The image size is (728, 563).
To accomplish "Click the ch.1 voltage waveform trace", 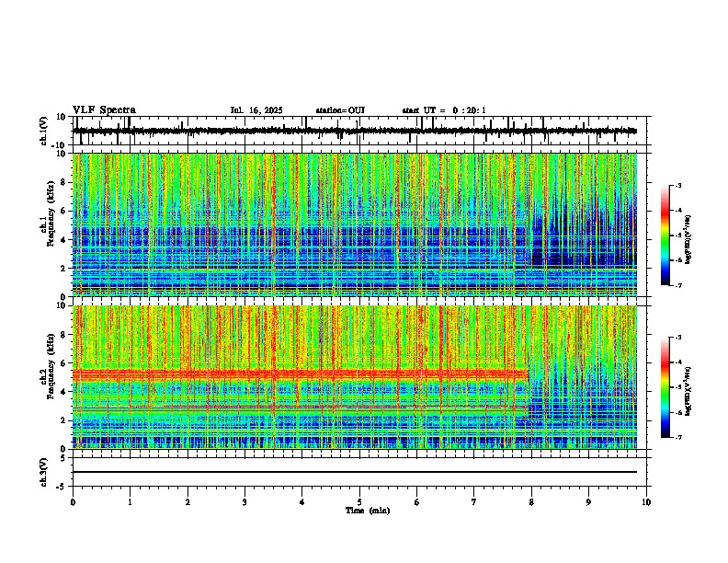I will (355, 131).
